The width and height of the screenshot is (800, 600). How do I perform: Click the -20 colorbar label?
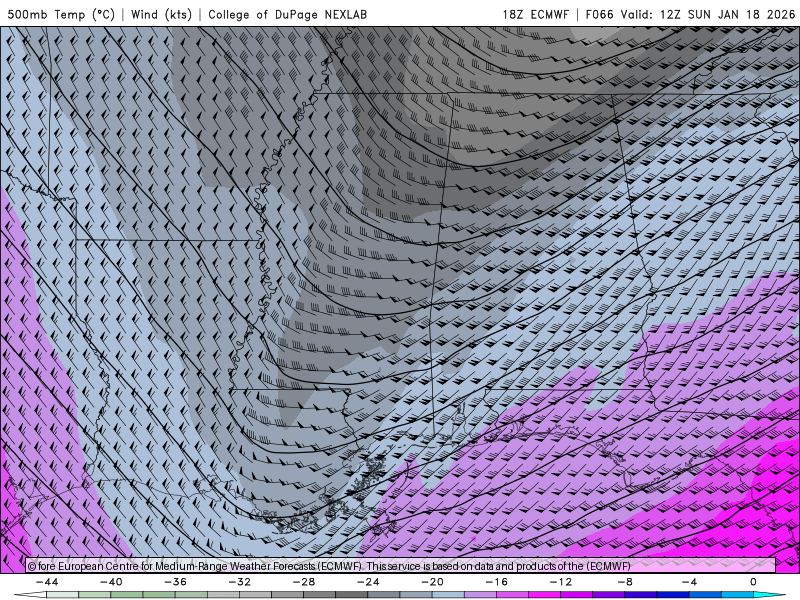[x=433, y=582]
